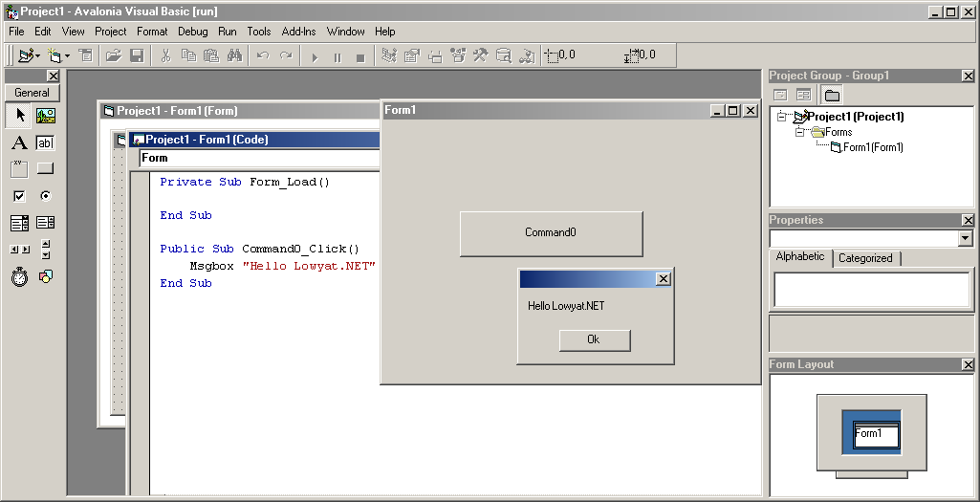Screen dimensions: 980x502
Task: Switch to the Categorized properties tab
Action: click(865, 258)
